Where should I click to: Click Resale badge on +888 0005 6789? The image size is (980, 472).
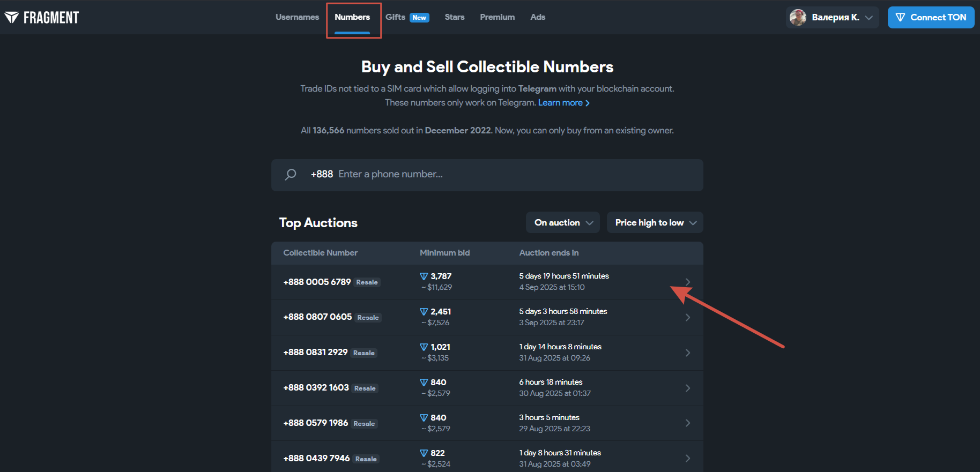click(x=367, y=282)
